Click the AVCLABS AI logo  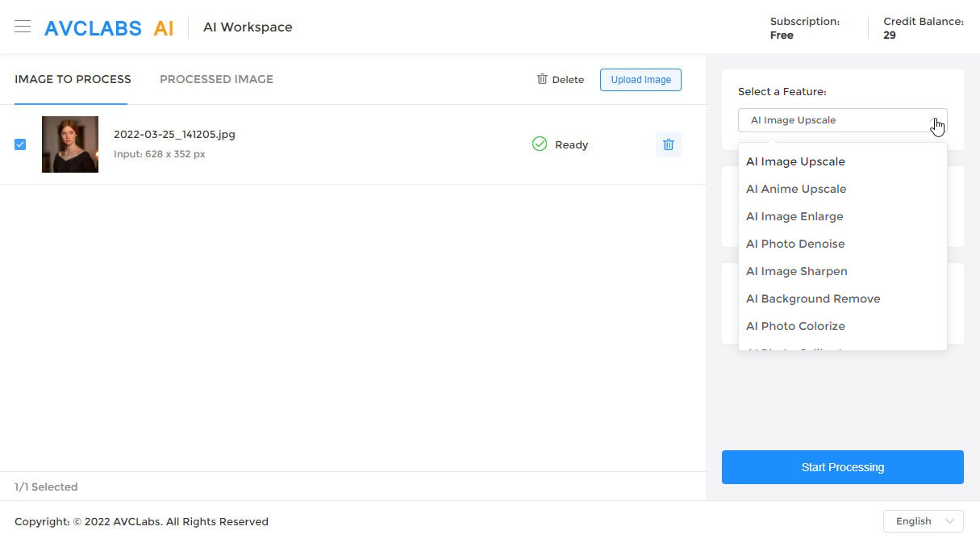[109, 27]
